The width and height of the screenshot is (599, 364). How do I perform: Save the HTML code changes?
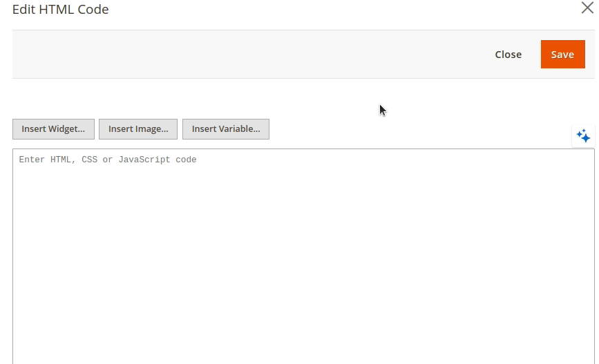562,55
